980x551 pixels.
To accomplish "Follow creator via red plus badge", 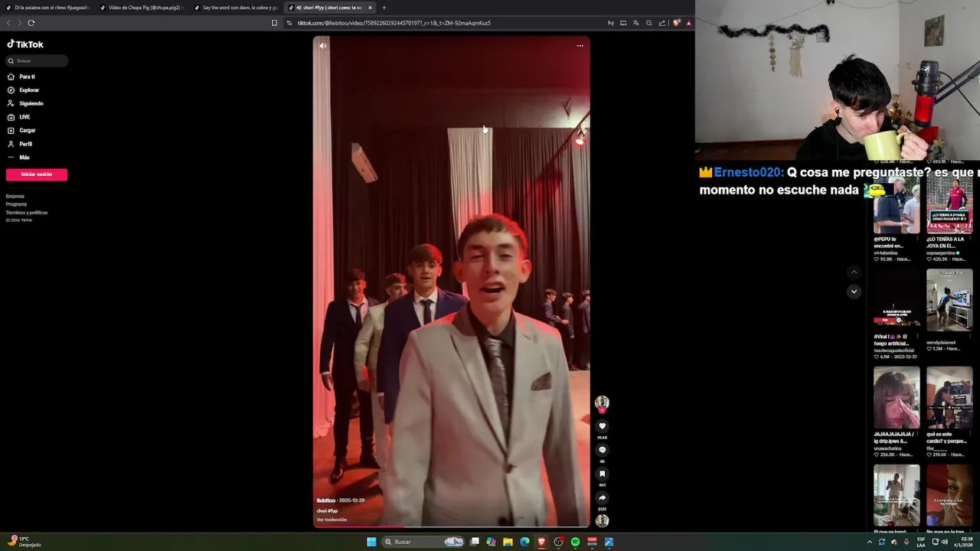I will (602, 410).
